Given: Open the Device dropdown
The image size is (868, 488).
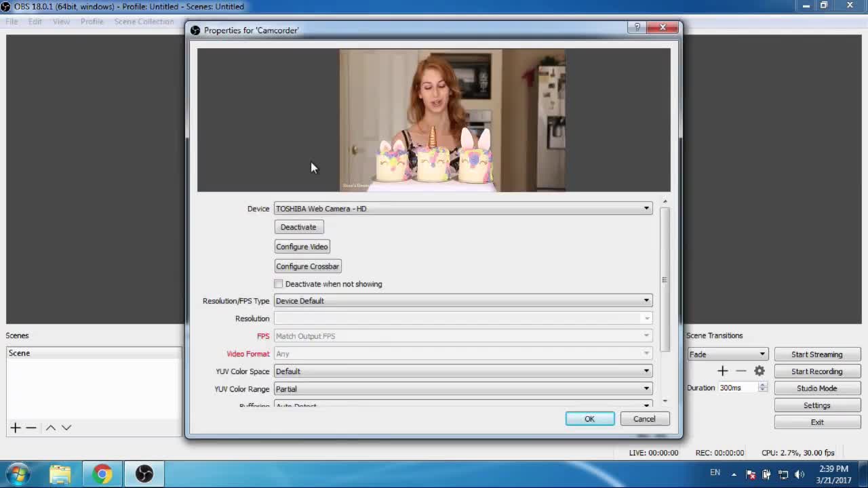Looking at the screenshot, I should (x=463, y=209).
